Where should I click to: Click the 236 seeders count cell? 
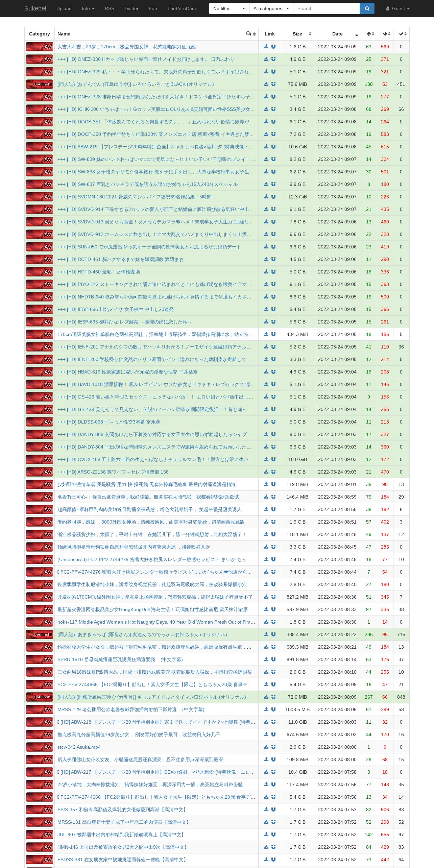tap(369, 634)
